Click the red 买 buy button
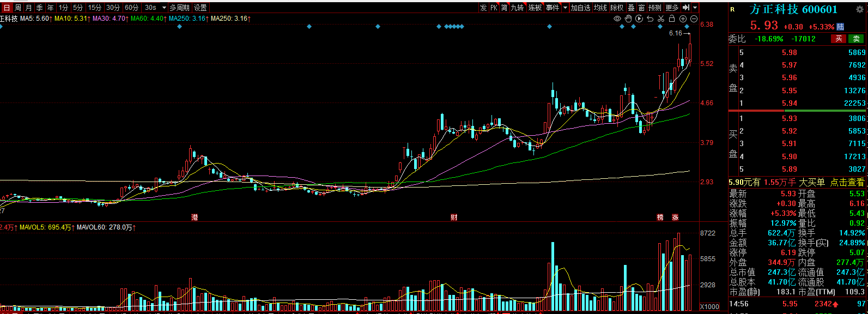Screen dimensions: 868x314 (x=839, y=39)
